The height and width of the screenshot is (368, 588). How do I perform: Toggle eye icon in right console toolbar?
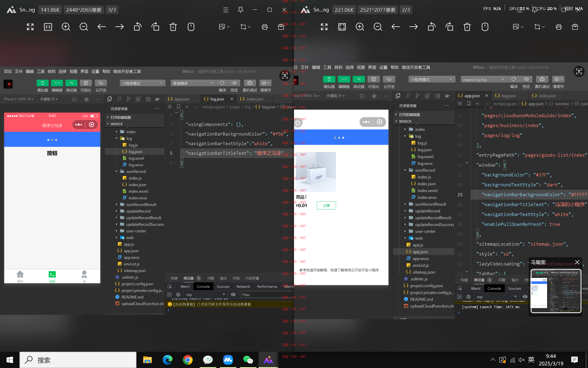pos(525,297)
